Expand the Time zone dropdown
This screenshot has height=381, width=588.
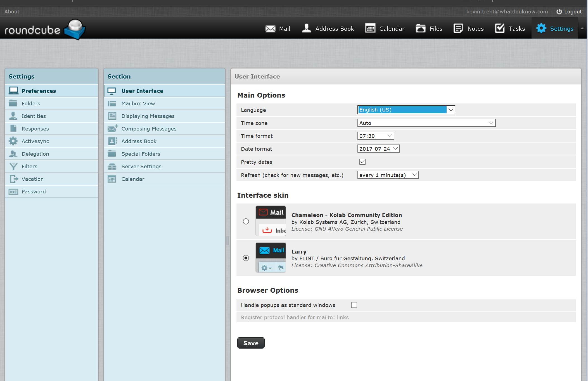point(426,123)
